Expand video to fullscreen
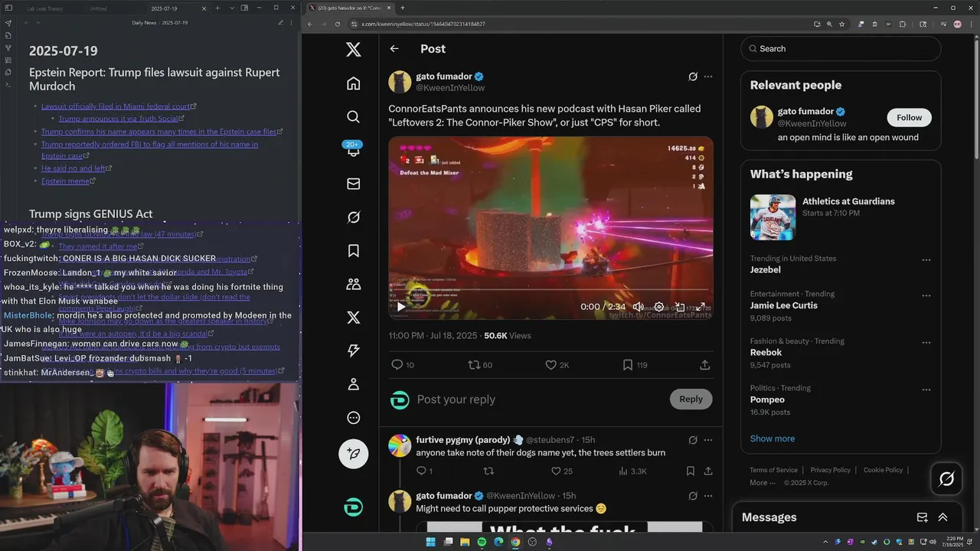 click(700, 307)
